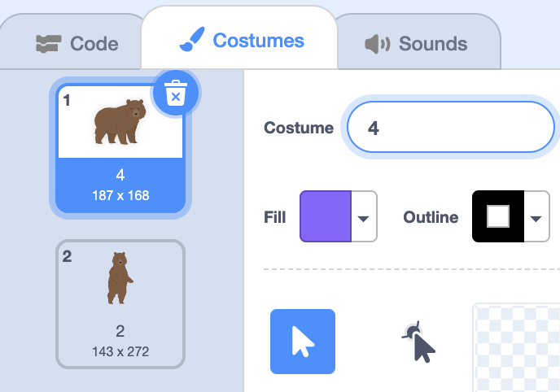This screenshot has height=392, width=560.
Task: Click the Costume label text
Action: click(299, 128)
